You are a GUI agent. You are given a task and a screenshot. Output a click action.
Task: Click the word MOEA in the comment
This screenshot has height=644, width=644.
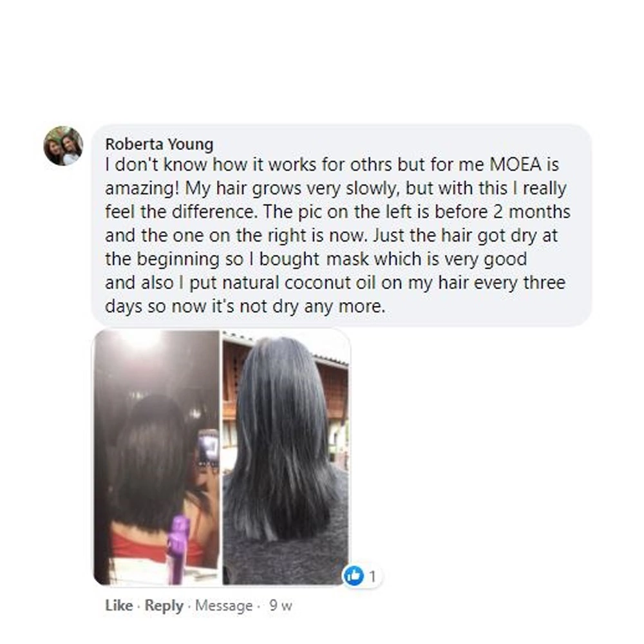[516, 165]
